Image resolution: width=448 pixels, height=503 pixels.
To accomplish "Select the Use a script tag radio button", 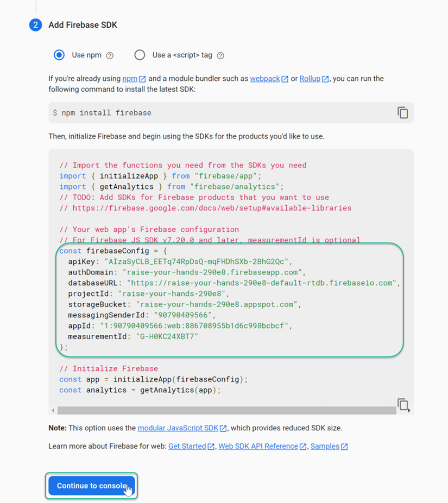I will click(140, 55).
